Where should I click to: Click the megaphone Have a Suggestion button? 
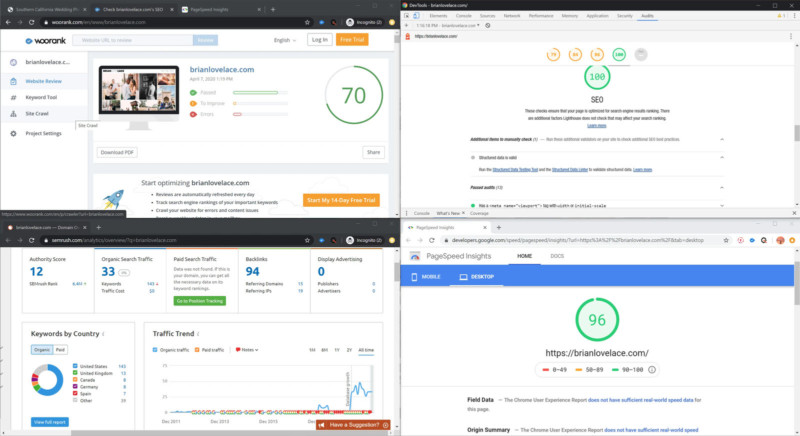[x=353, y=425]
